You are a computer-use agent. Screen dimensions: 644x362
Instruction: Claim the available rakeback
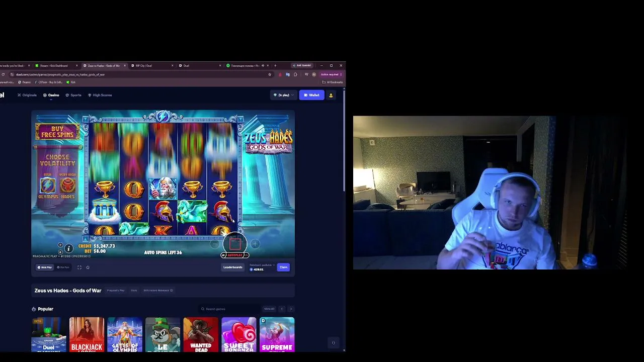tap(283, 267)
